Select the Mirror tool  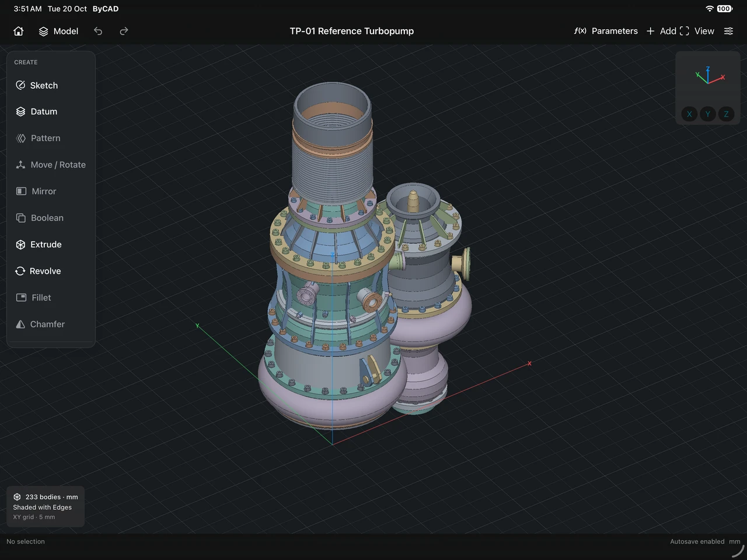[51, 191]
